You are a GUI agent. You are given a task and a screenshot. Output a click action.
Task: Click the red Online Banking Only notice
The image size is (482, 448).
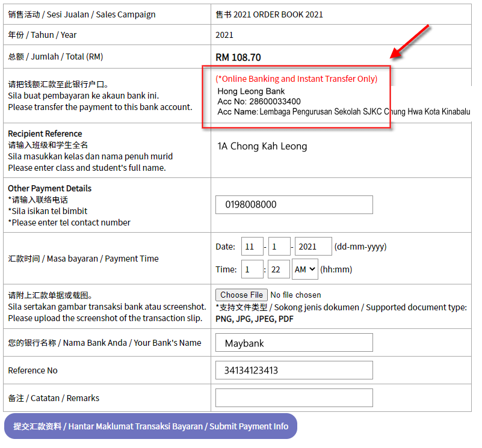[297, 79]
